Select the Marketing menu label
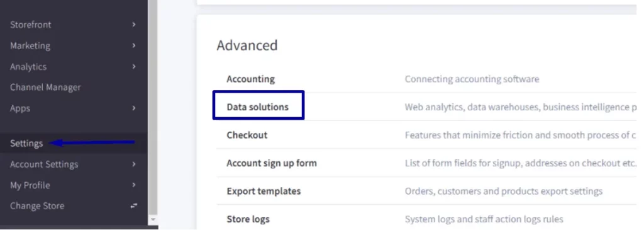Image resolution: width=644 pixels, height=230 pixels. pos(30,45)
